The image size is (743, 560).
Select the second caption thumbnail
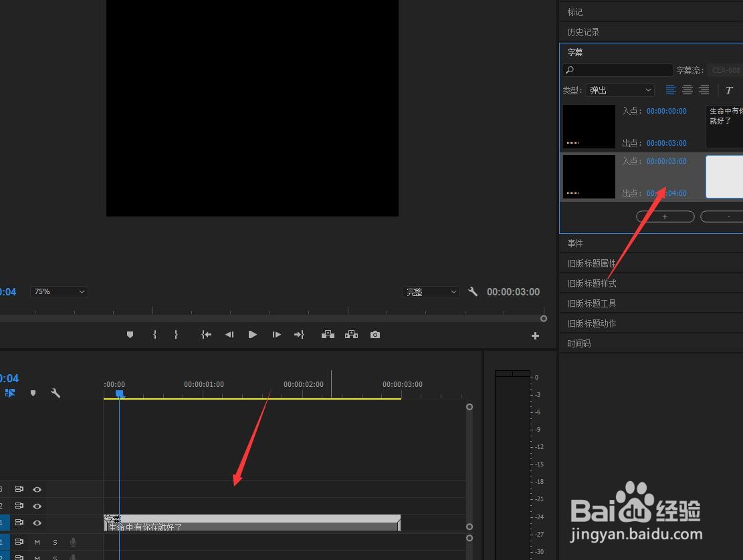[589, 176]
